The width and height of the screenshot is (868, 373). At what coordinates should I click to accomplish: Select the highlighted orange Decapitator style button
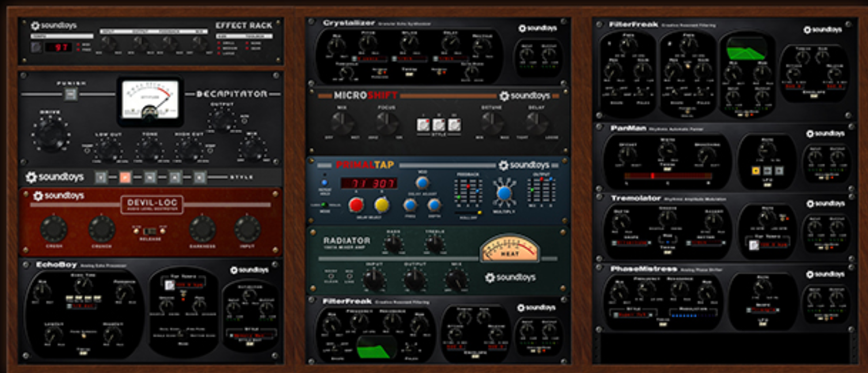[x=124, y=177]
